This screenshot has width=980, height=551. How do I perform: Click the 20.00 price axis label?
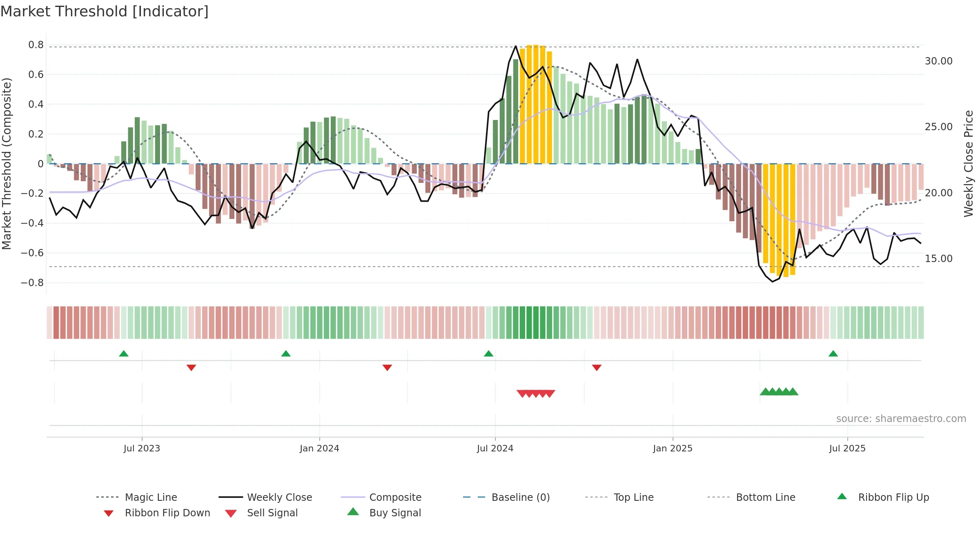pyautogui.click(x=939, y=193)
